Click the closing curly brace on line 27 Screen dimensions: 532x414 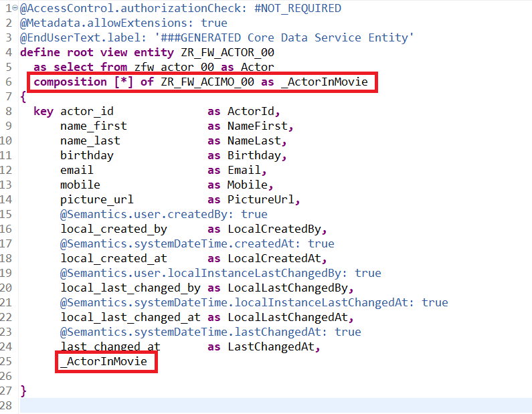point(23,391)
